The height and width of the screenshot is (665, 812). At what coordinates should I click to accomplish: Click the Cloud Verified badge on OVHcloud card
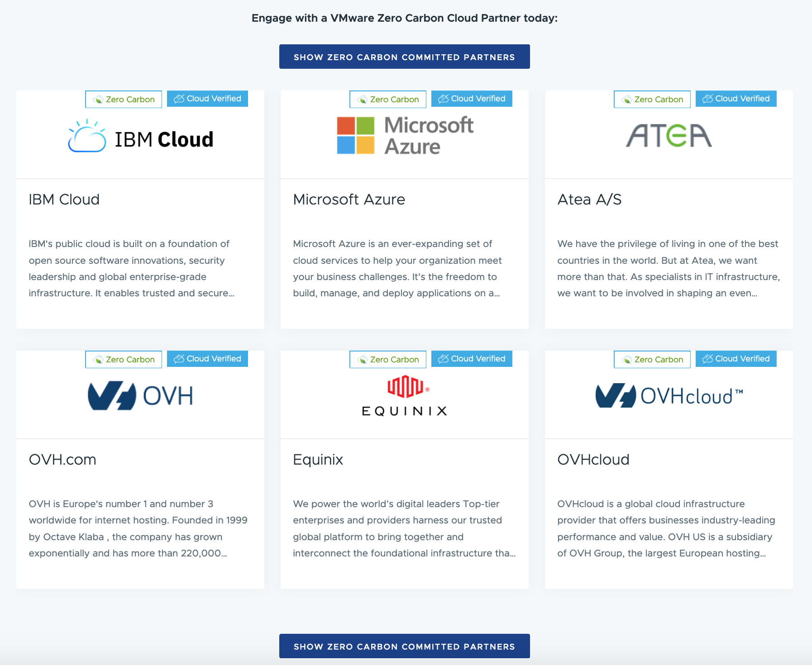736,359
